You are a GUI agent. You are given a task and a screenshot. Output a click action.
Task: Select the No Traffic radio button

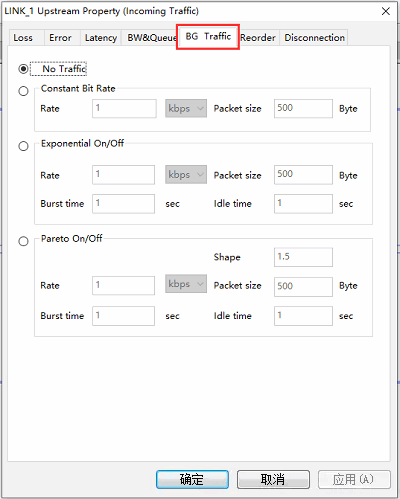pos(23,69)
